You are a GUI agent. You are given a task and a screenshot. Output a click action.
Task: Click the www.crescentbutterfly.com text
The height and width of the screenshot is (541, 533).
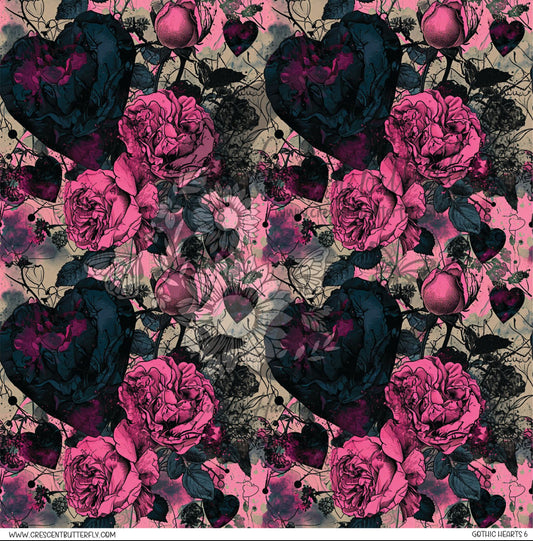(x=62, y=534)
